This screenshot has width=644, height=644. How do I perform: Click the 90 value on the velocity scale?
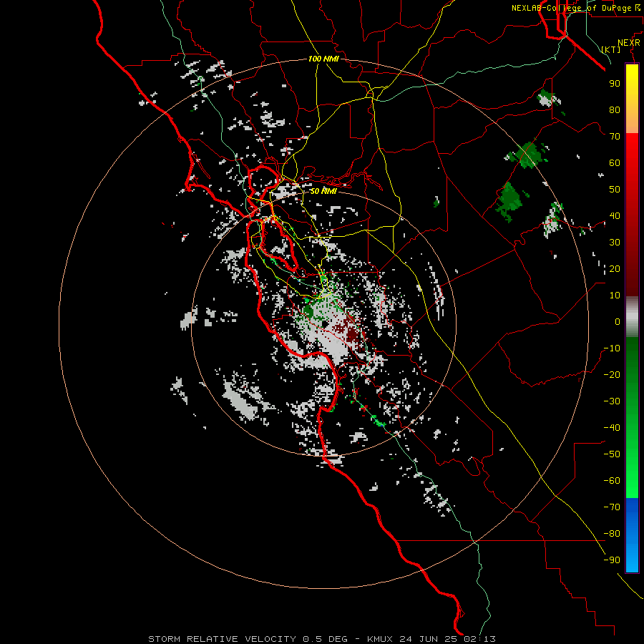(615, 84)
